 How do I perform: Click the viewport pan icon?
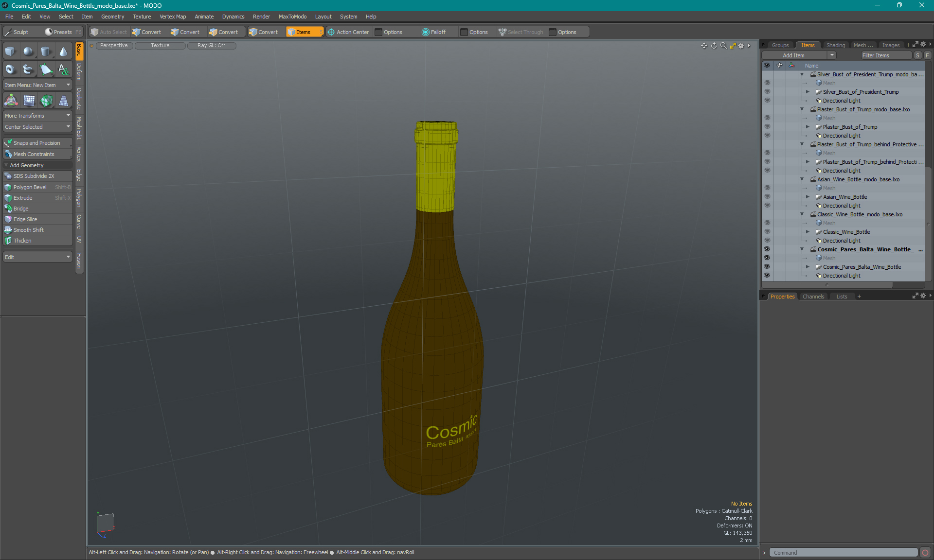704,46
